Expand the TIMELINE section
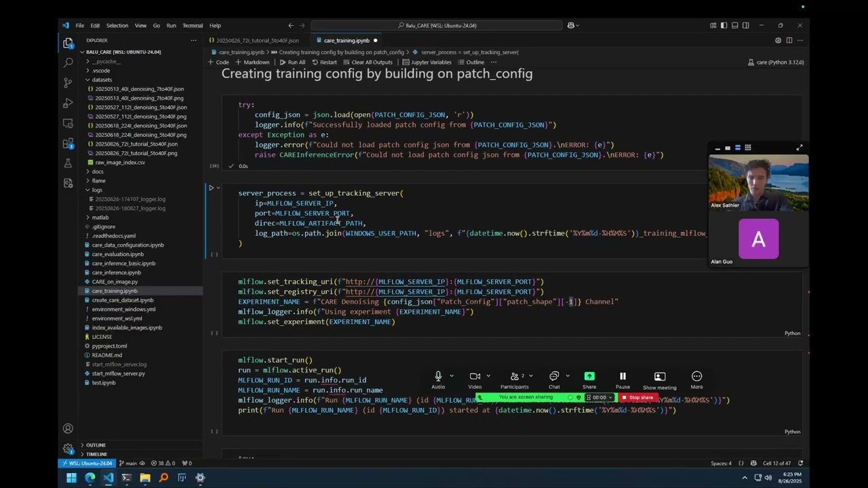868x488 pixels. [x=96, y=454]
